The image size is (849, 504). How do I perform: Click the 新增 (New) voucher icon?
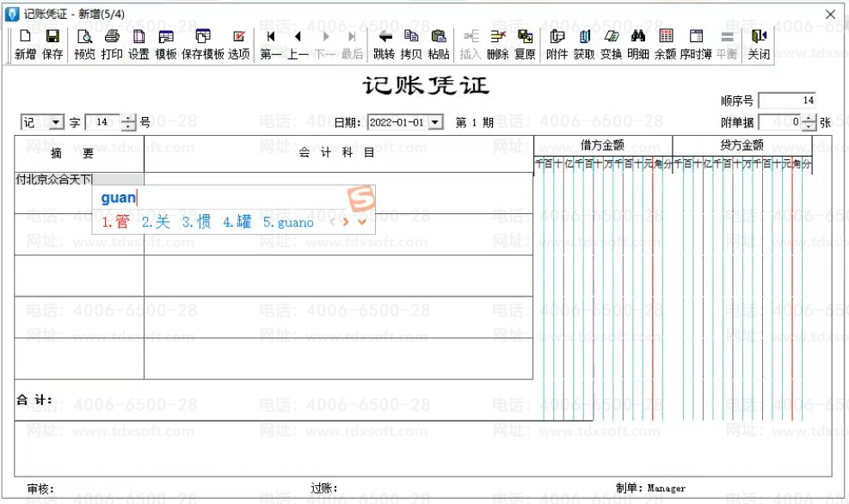pyautogui.click(x=25, y=44)
